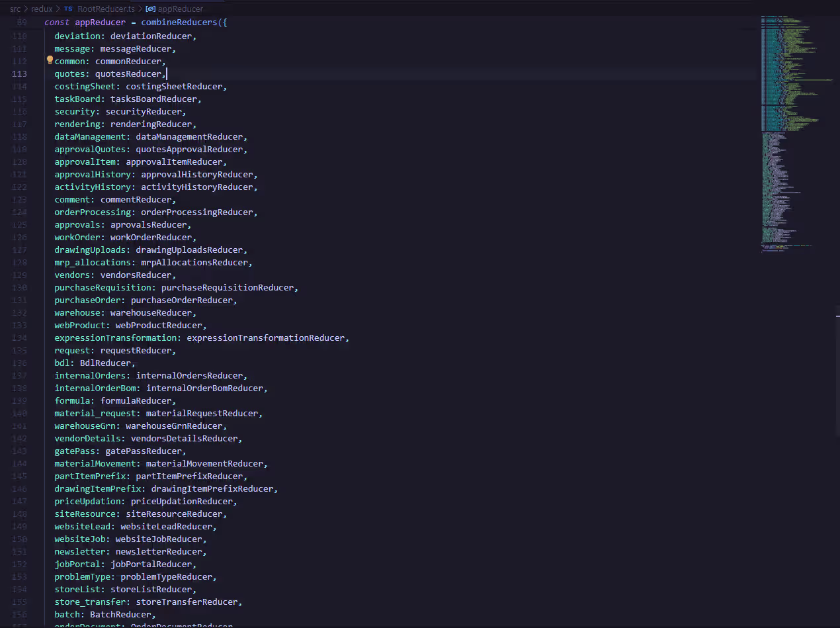Click securityReducer

pos(144,111)
